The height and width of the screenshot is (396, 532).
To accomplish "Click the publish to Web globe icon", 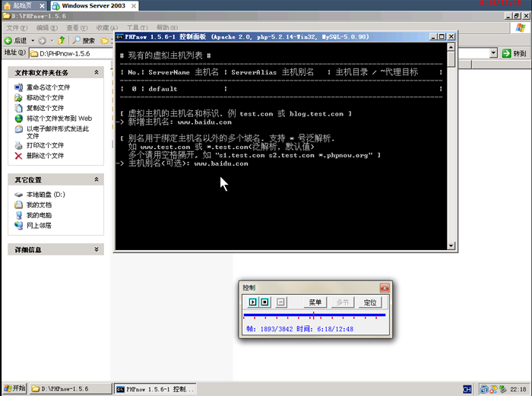I will pos(18,119).
